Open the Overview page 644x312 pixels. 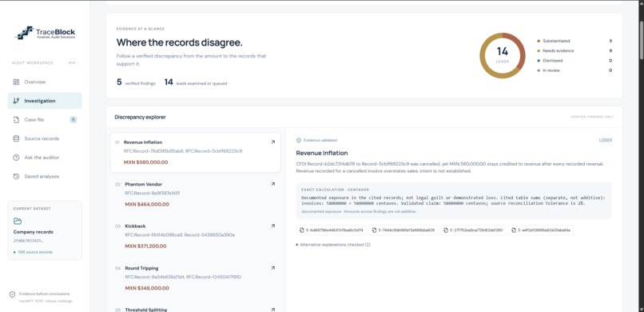(45, 82)
